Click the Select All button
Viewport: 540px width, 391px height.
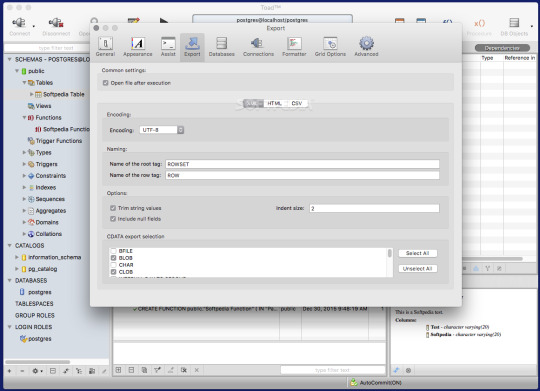coord(418,253)
